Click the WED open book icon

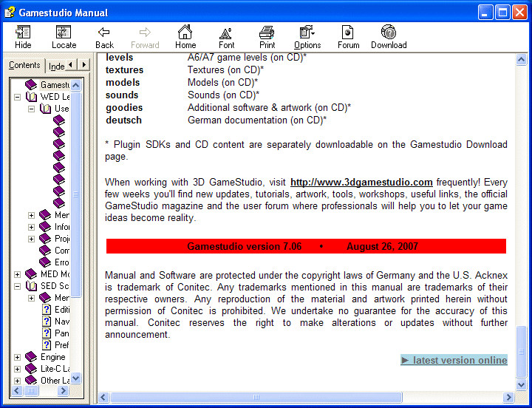click(x=31, y=97)
